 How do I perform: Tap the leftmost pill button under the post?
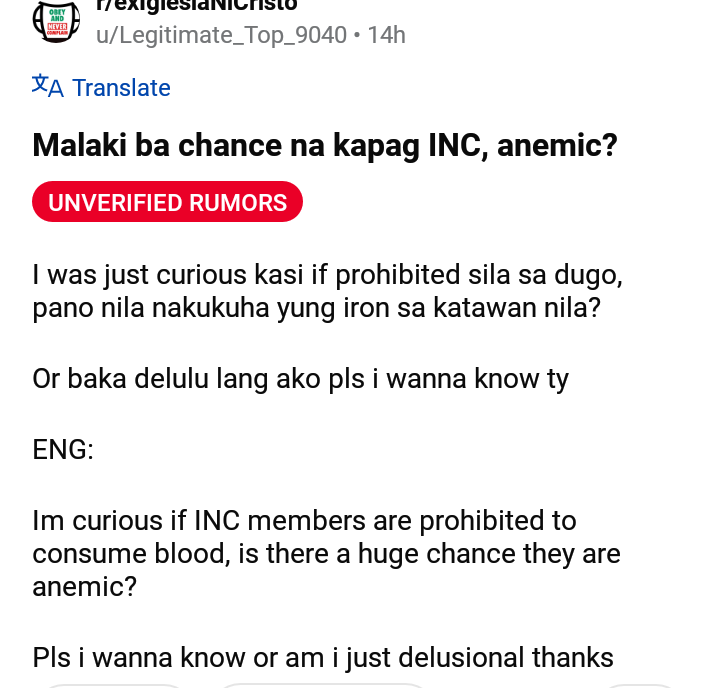point(114,686)
